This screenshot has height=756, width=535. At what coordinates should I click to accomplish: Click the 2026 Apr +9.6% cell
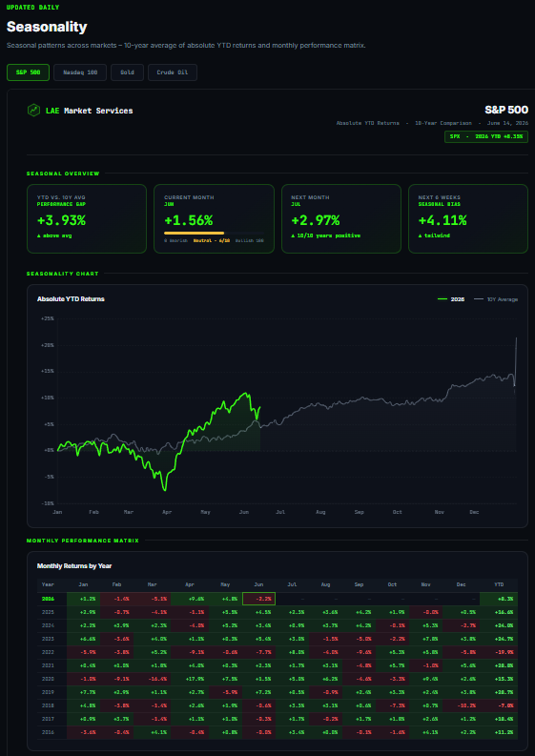pos(192,599)
